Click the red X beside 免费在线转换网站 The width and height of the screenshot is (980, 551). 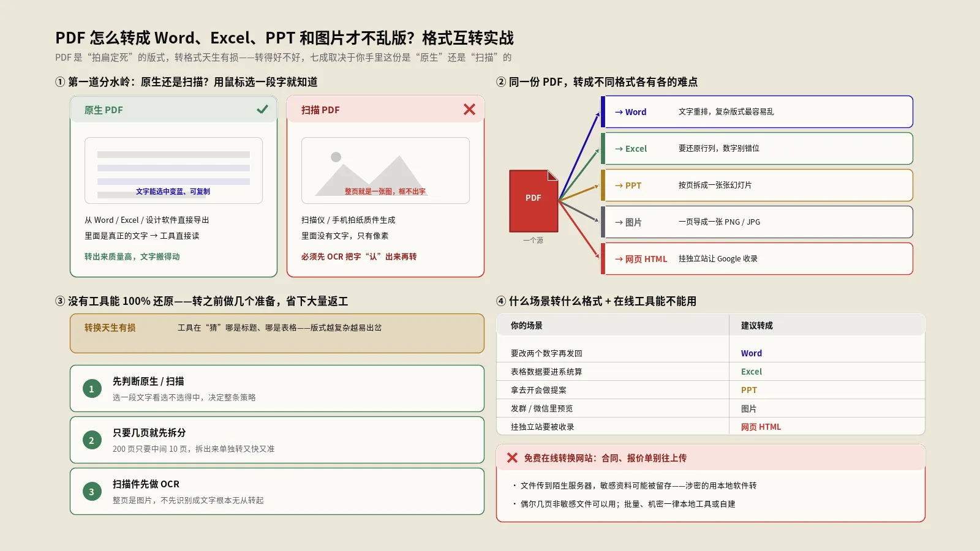click(x=512, y=458)
